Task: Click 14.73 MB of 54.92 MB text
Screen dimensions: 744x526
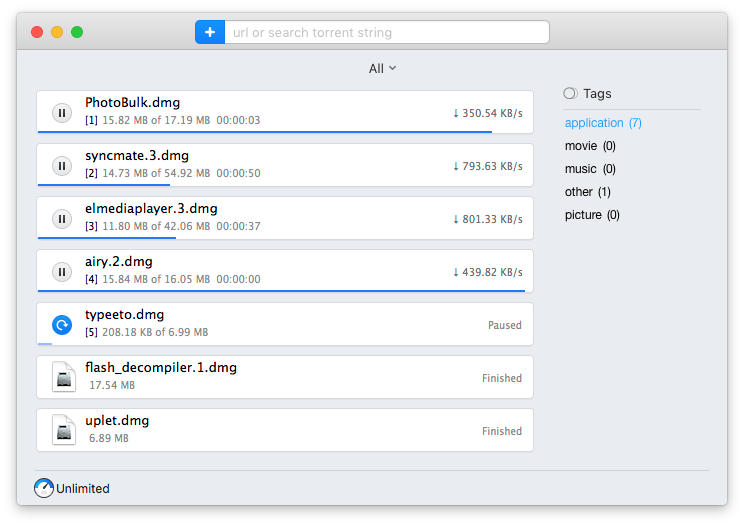Action: click(x=156, y=174)
